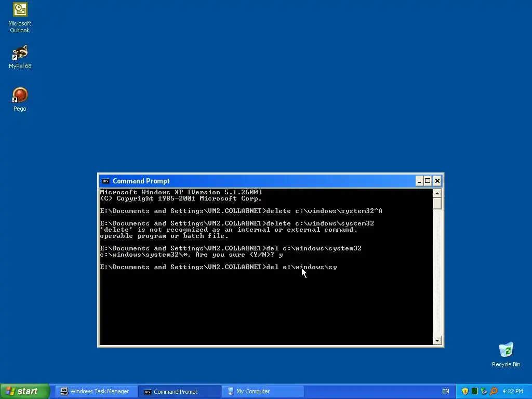Click the Command Prompt scroll down arrow
532x399 pixels.
(437, 340)
